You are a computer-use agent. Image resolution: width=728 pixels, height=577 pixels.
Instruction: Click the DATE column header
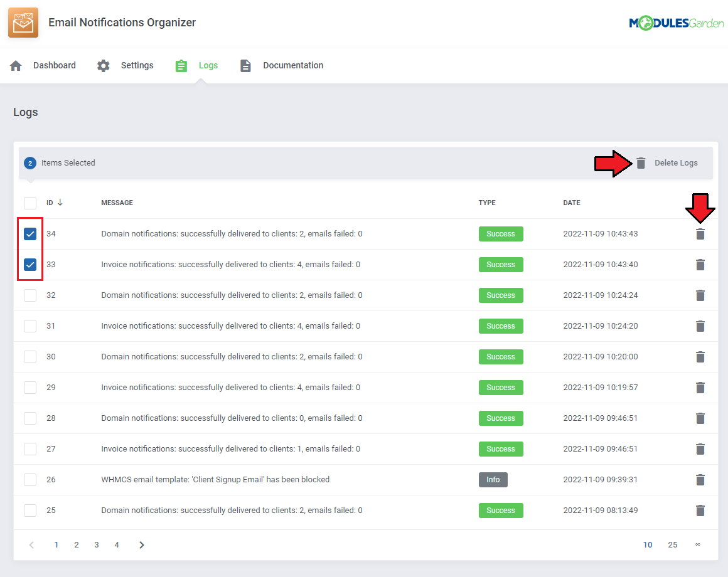point(572,203)
